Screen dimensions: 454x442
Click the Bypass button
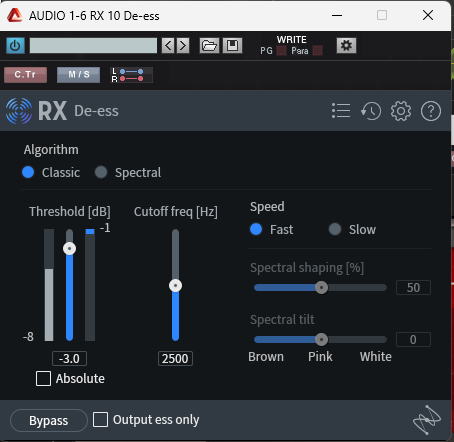[x=49, y=420]
